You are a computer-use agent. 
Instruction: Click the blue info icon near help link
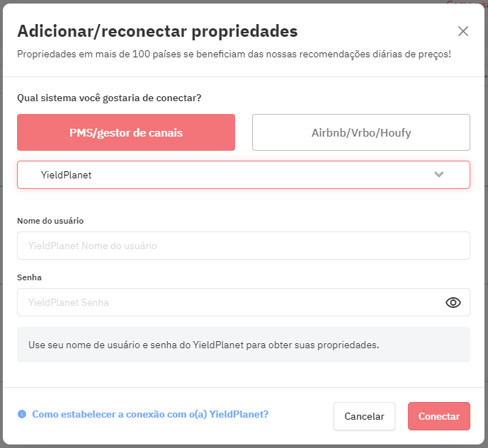point(22,414)
